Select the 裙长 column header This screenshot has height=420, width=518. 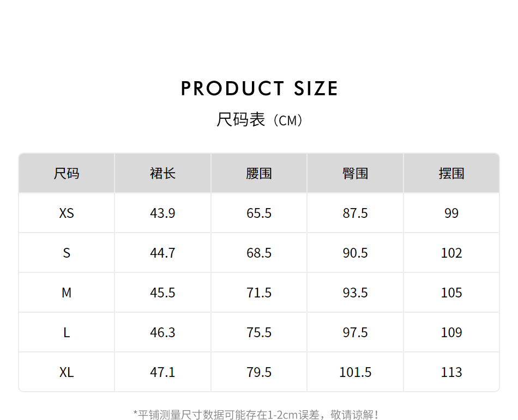pos(162,174)
